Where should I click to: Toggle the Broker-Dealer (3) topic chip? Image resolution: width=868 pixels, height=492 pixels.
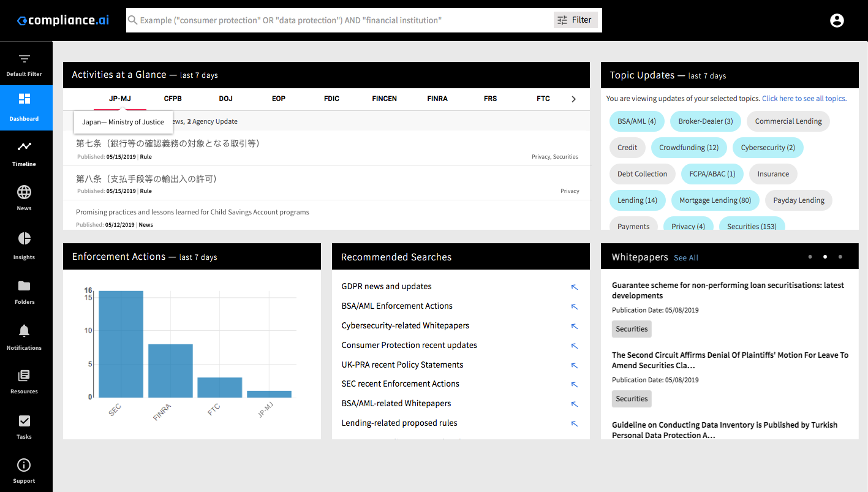[706, 121]
